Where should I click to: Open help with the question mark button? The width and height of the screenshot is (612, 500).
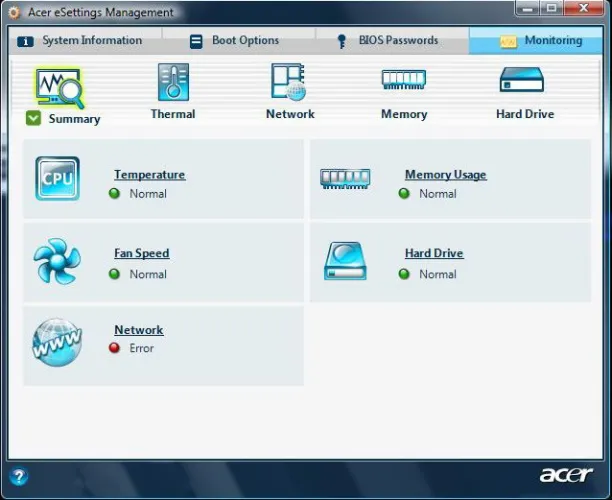(18, 477)
